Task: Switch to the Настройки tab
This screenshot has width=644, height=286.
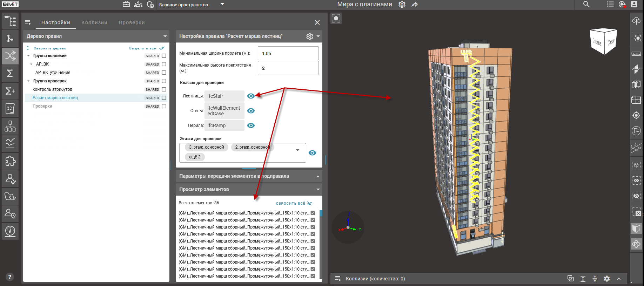Action: pos(56,22)
